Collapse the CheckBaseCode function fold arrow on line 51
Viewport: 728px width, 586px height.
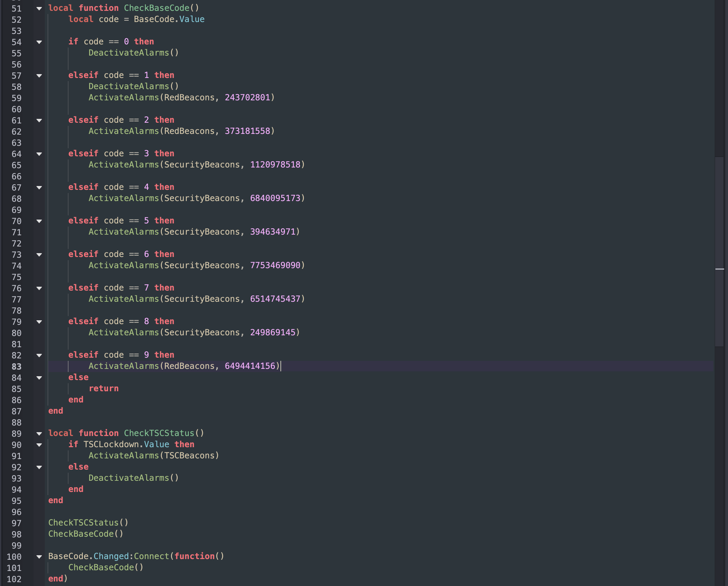coord(39,8)
